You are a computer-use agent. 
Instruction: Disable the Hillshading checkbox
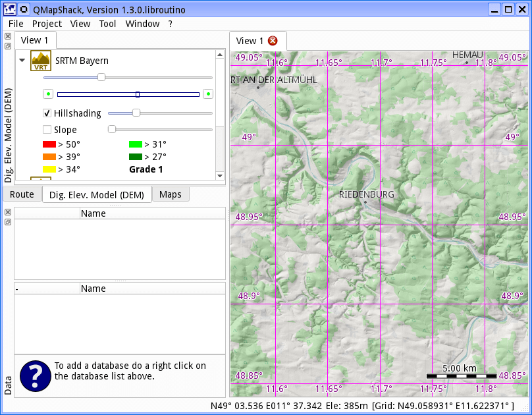(47, 113)
